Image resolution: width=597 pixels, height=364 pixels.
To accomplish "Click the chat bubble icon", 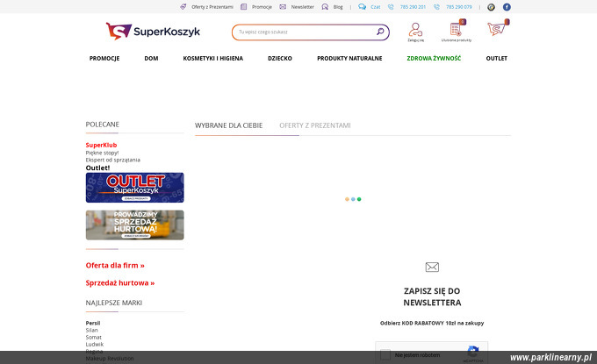I will point(362,7).
